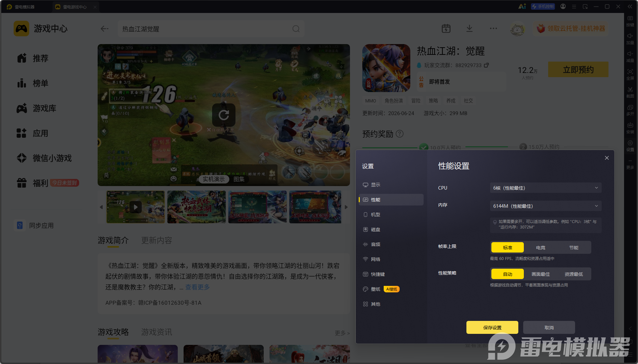
Task: Open 设置 from the right sidebar
Action: [630, 146]
